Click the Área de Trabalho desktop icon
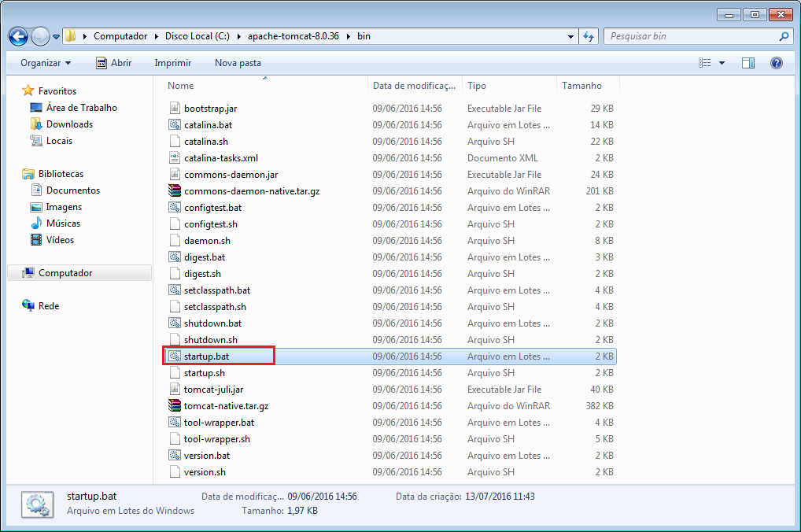This screenshot has width=801, height=532. 36,107
